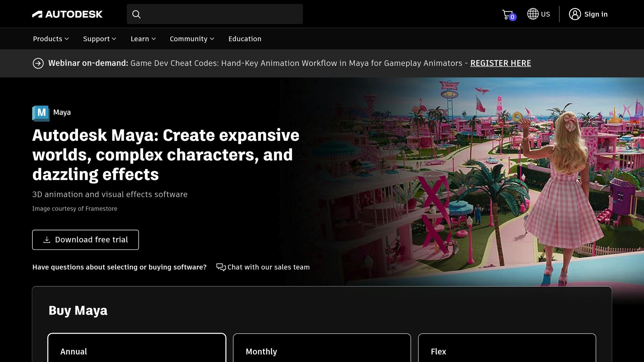Expand the Community menu
The width and height of the screenshot is (644, 362).
pyautogui.click(x=192, y=39)
